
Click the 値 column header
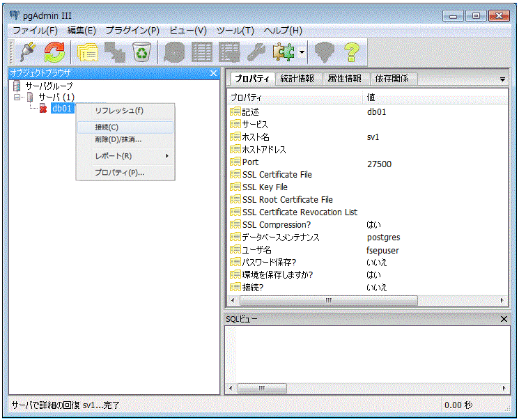435,98
